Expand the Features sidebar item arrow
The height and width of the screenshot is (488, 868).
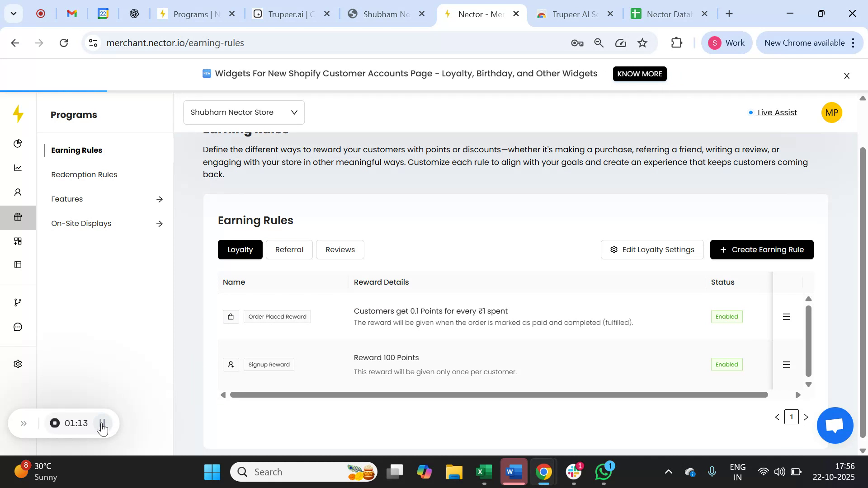(x=160, y=199)
